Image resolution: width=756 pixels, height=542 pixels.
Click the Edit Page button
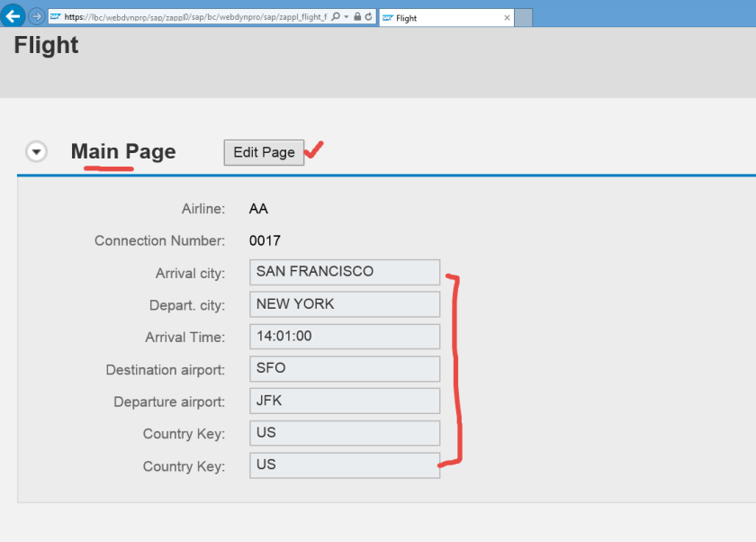264,152
